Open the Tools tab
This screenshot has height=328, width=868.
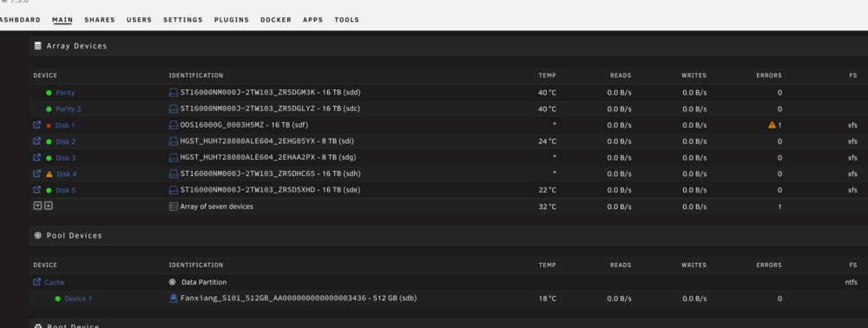pos(346,19)
